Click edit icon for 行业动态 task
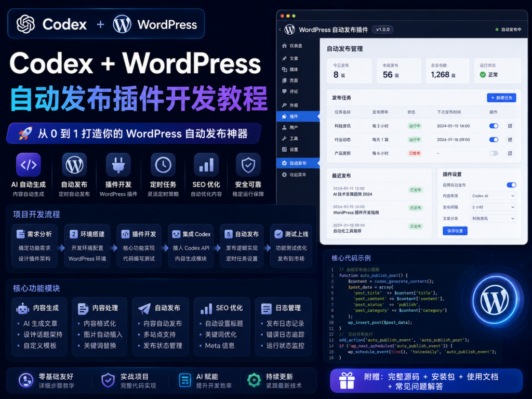This screenshot has width=532, height=399. (510, 139)
